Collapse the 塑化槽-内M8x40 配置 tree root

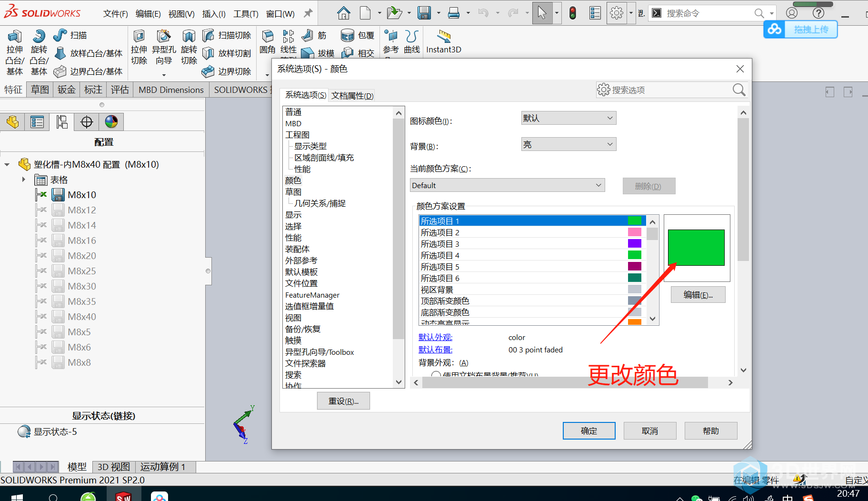click(7, 165)
